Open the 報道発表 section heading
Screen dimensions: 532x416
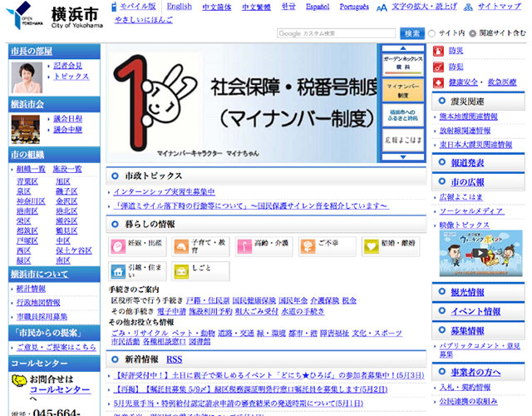467,163
